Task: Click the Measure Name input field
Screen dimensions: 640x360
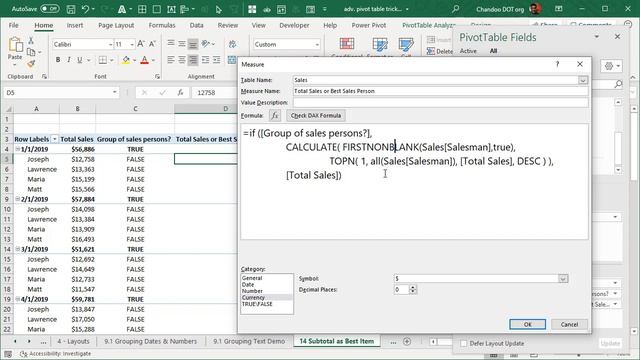Action: point(440,91)
